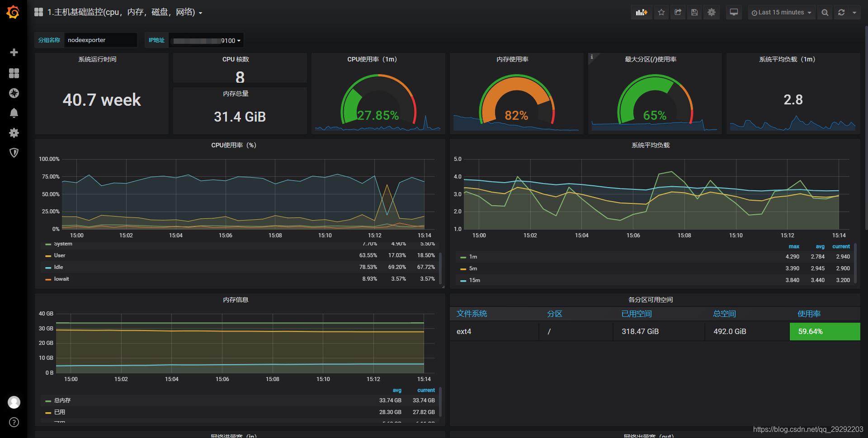Open the 系统平均负载 graph panel title menu

coord(651,145)
